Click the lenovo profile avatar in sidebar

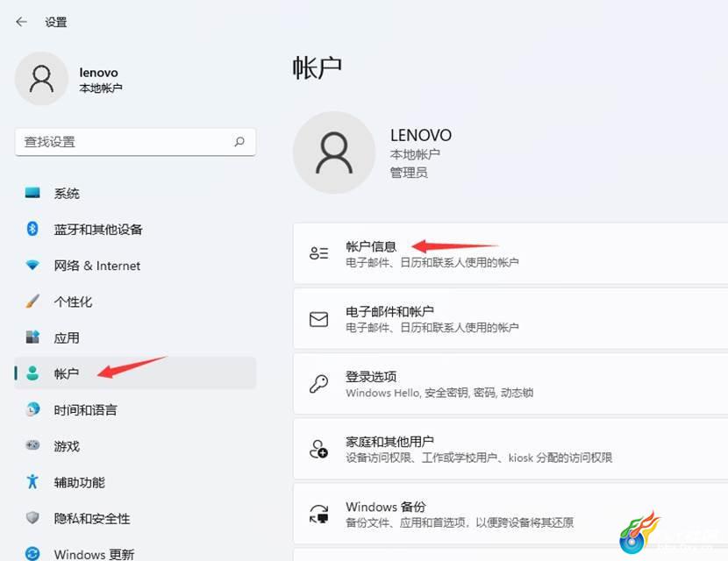(x=42, y=79)
